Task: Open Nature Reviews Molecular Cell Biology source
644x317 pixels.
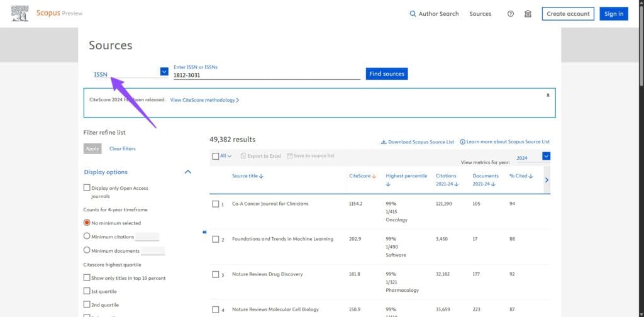Action: click(275, 309)
